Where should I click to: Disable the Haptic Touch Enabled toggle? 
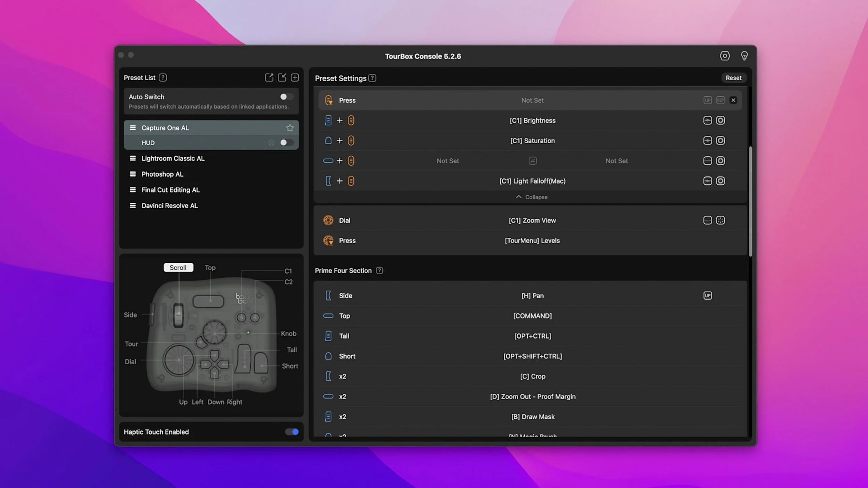click(x=292, y=432)
